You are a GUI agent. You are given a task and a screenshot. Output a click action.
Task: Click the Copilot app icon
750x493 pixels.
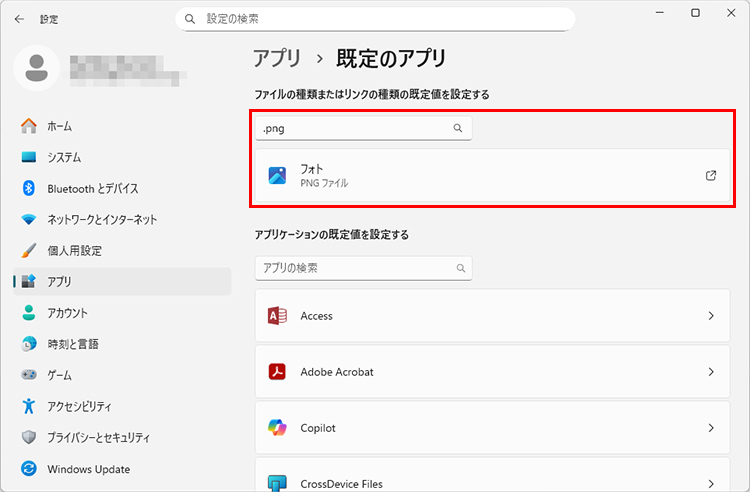(277, 428)
